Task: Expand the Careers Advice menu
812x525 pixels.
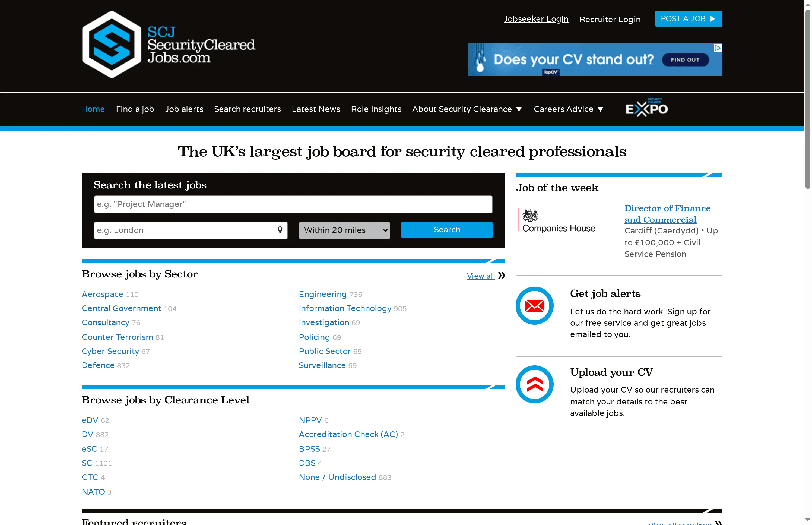Action: coord(568,109)
